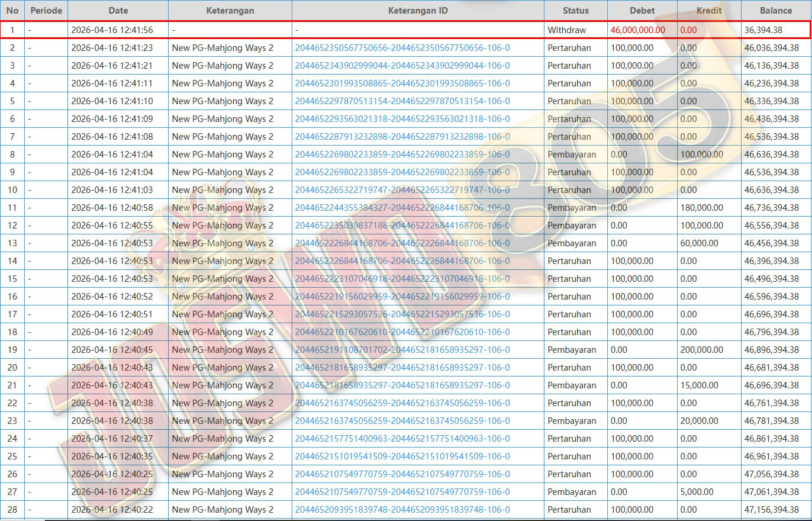Click the Kredit column header

(708, 10)
